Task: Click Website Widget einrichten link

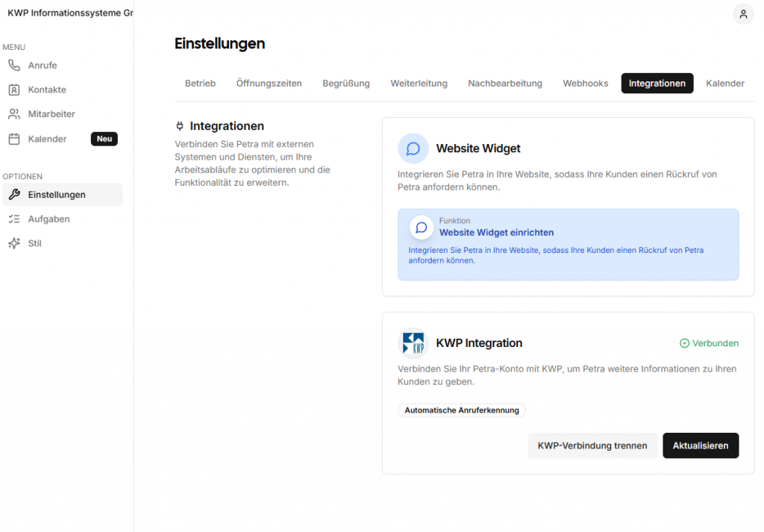Action: [x=496, y=232]
